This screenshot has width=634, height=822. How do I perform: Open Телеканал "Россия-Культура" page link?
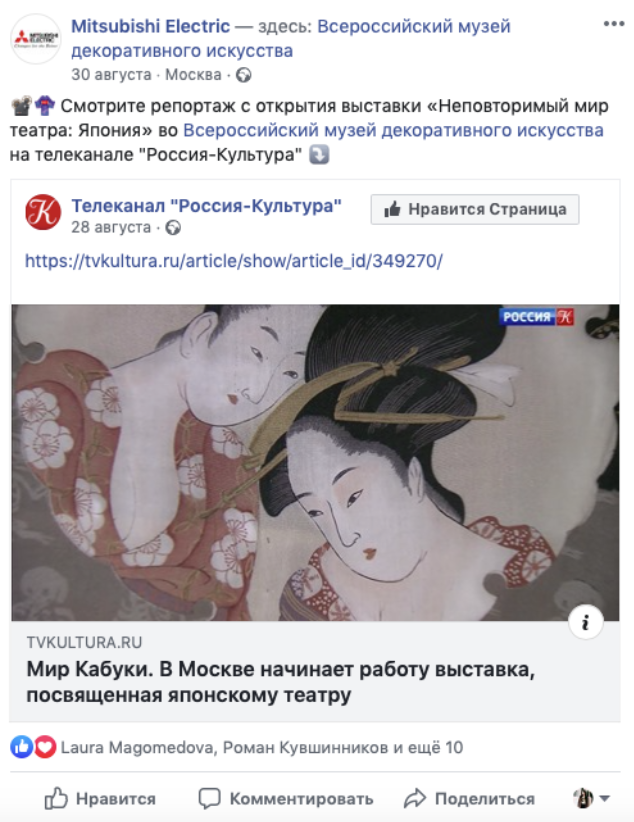coord(207,206)
